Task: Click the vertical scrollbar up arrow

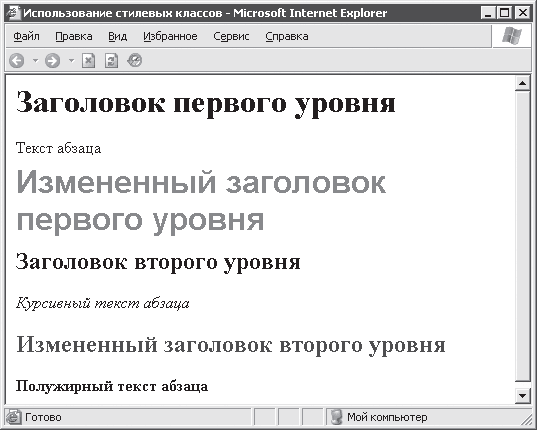Action: click(523, 83)
